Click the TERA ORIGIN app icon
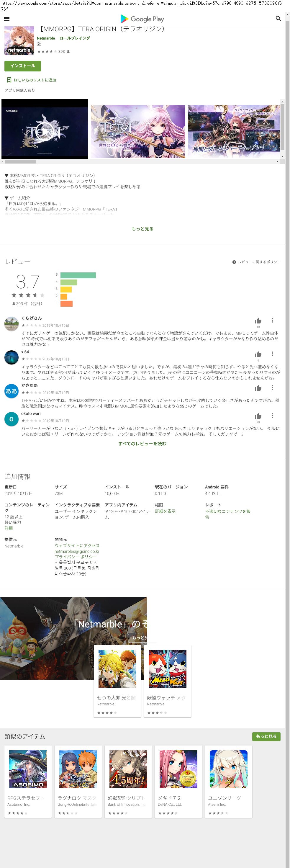 (x=19, y=40)
